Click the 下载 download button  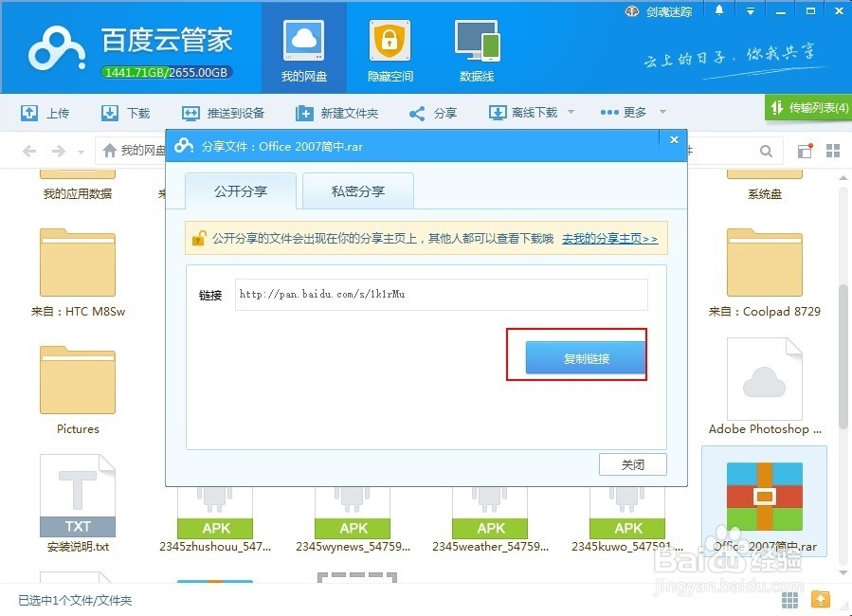(x=125, y=113)
